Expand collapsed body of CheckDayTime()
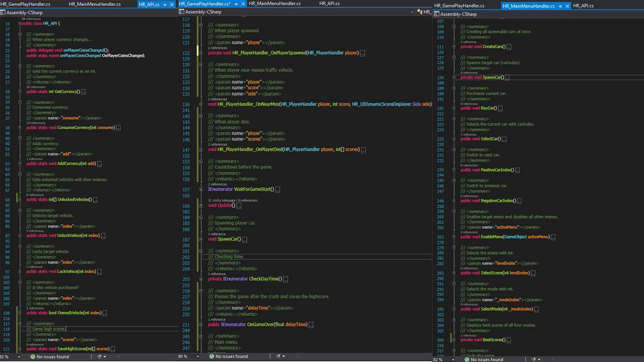This screenshot has height=362, width=644. click(x=286, y=279)
